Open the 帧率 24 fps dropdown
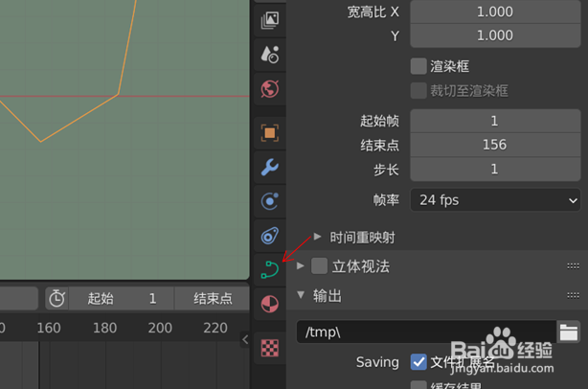 pos(495,200)
